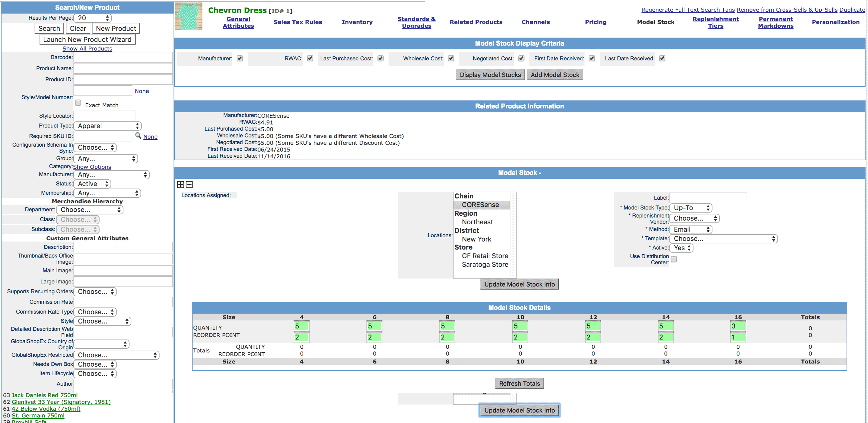Click the magnifier icon beside Required SKU ID

[138, 135]
